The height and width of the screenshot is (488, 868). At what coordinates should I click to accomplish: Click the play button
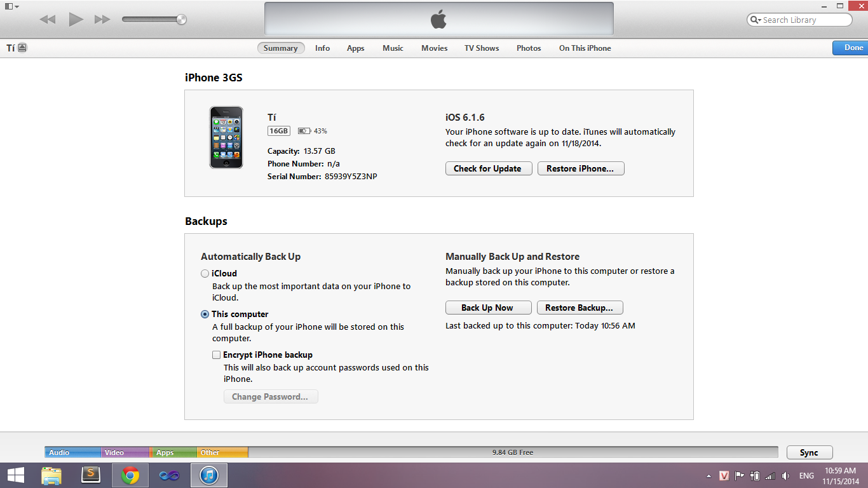(76, 20)
